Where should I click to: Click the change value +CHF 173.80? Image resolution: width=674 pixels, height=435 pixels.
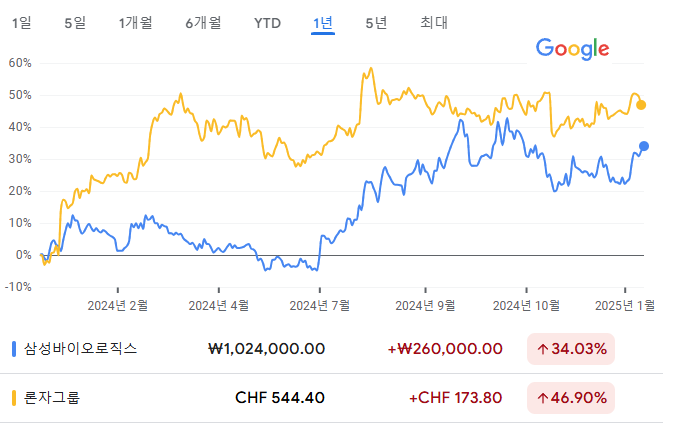click(x=456, y=398)
